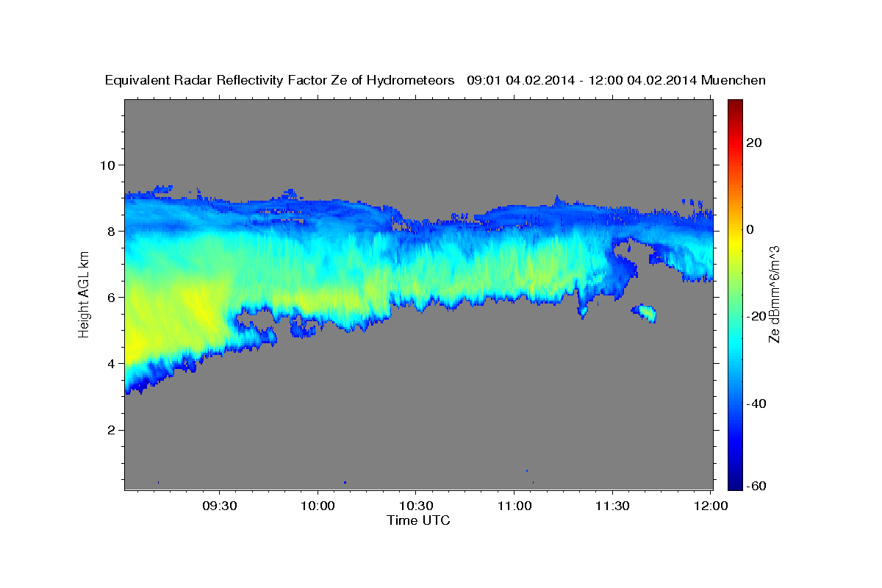Click the dark blue bottom of the colorbar

click(736, 481)
